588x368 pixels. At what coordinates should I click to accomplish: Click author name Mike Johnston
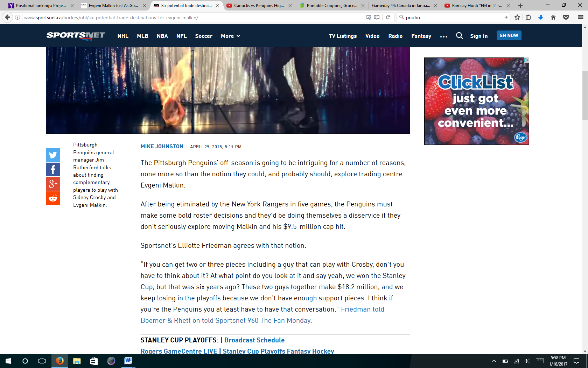click(162, 146)
